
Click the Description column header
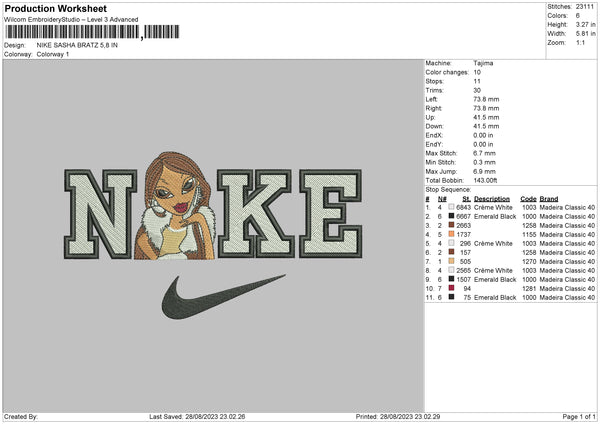click(492, 198)
